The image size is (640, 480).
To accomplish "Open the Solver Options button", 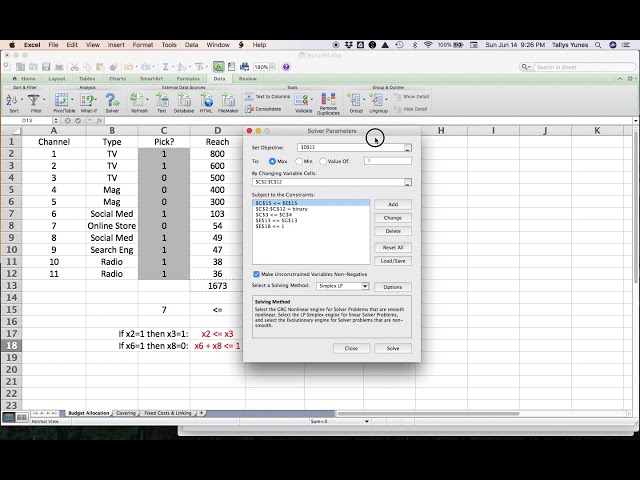I will [x=393, y=287].
